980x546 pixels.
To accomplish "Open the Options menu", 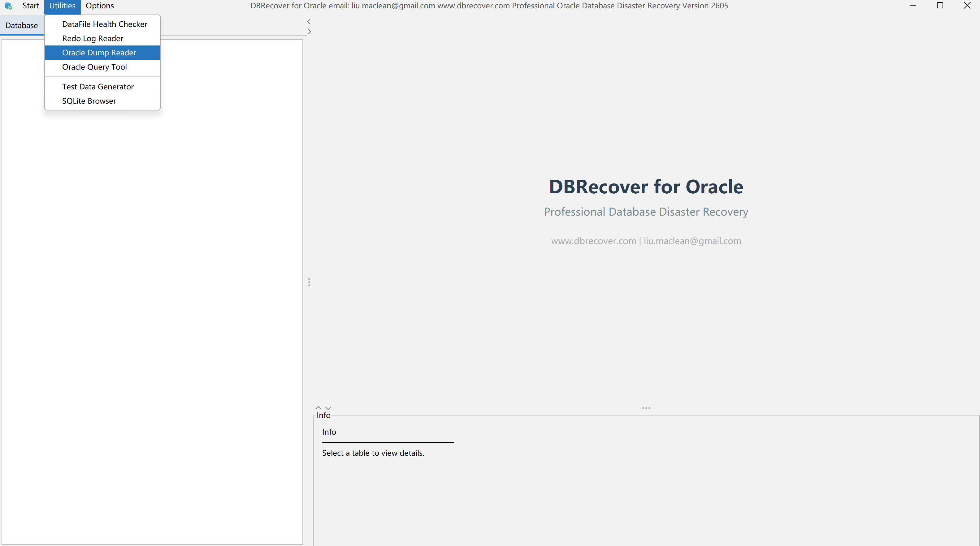I will [x=100, y=6].
